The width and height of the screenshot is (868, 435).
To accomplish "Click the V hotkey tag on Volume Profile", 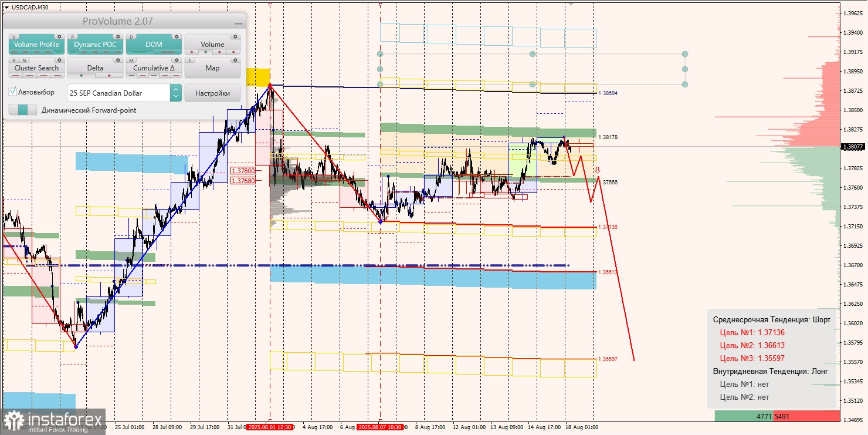I will (14, 36).
